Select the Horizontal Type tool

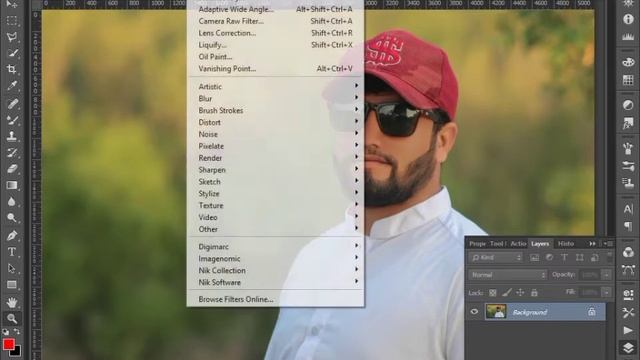pos(12,252)
